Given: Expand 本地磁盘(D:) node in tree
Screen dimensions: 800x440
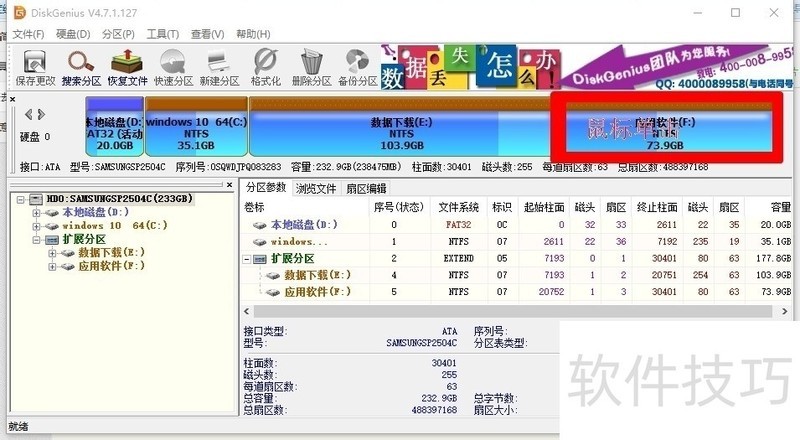Looking at the screenshot, I should coord(36,212).
